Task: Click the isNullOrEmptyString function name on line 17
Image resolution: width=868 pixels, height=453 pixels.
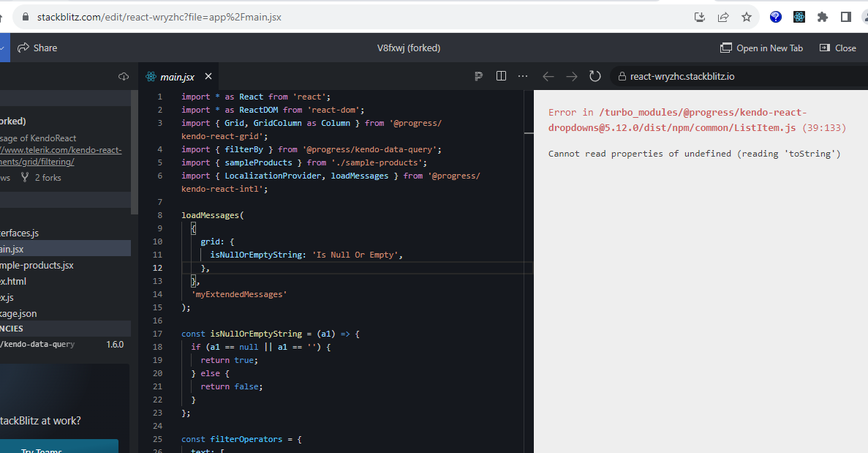Action: tap(256, 334)
